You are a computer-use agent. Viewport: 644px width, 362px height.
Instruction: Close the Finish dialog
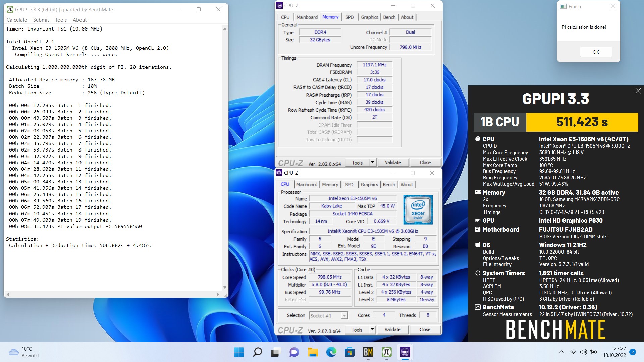click(x=613, y=6)
